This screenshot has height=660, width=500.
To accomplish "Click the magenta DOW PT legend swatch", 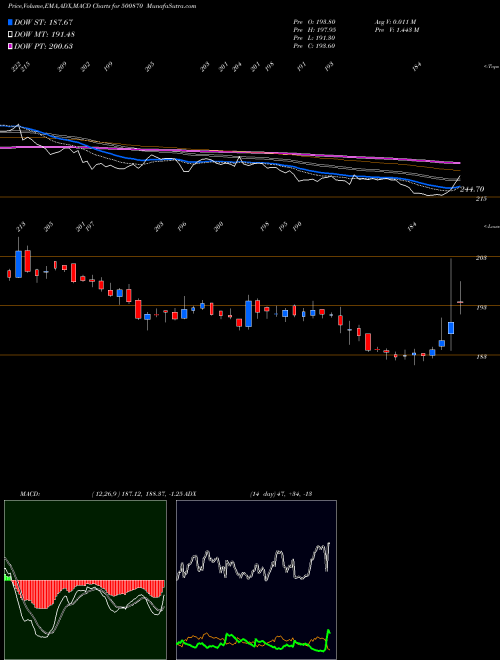I will pos(10,46).
